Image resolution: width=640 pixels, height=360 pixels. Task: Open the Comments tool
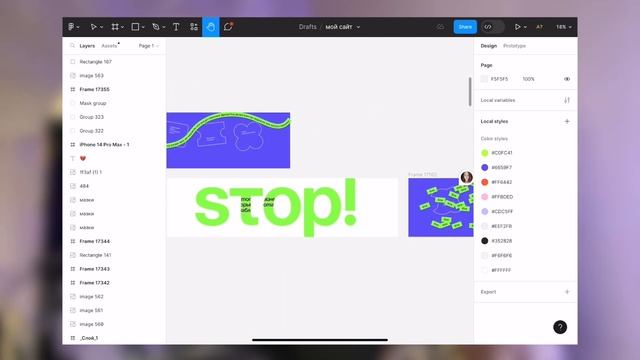(x=228, y=27)
